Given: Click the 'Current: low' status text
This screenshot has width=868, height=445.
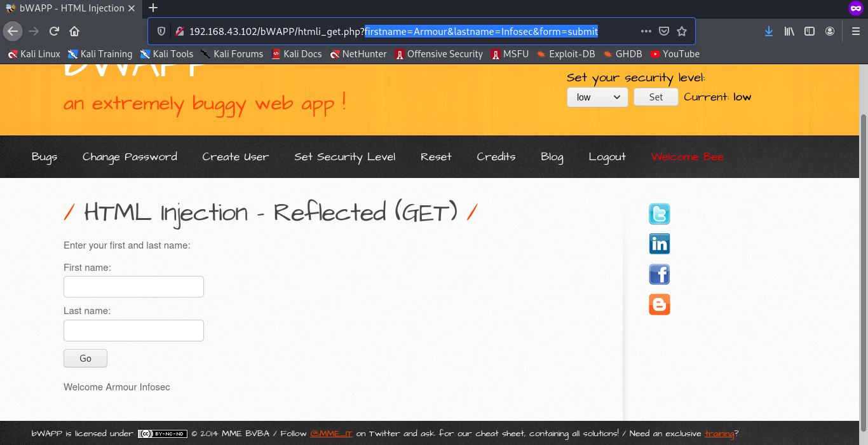Looking at the screenshot, I should [717, 97].
